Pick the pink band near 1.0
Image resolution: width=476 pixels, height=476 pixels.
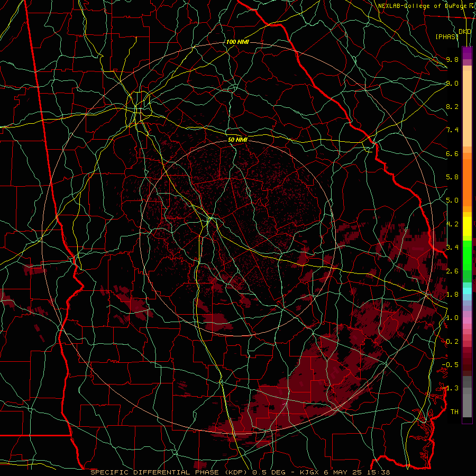467,321
